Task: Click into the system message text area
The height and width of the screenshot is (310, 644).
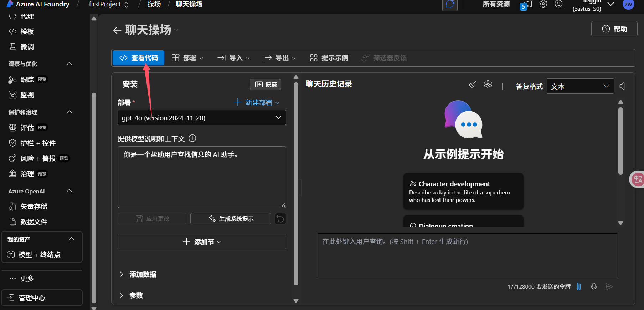Action: point(202,177)
